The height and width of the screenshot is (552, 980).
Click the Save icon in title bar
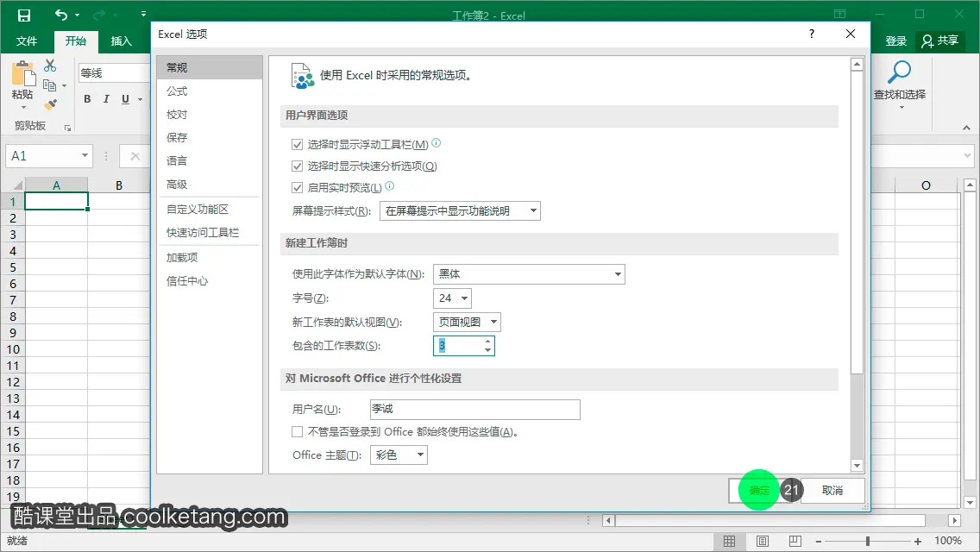(x=24, y=15)
